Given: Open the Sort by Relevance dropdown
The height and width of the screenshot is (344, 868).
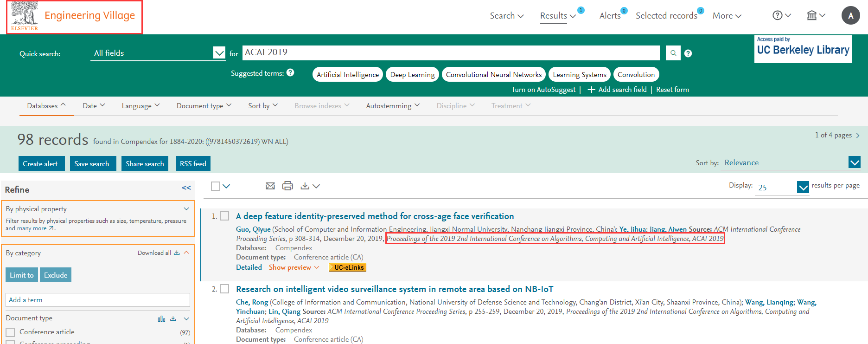Looking at the screenshot, I should click(x=854, y=162).
